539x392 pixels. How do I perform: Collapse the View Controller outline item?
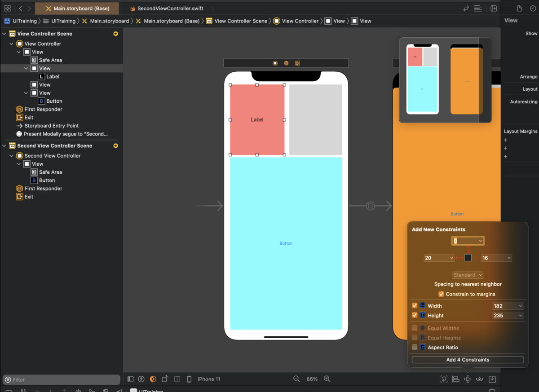coord(12,44)
